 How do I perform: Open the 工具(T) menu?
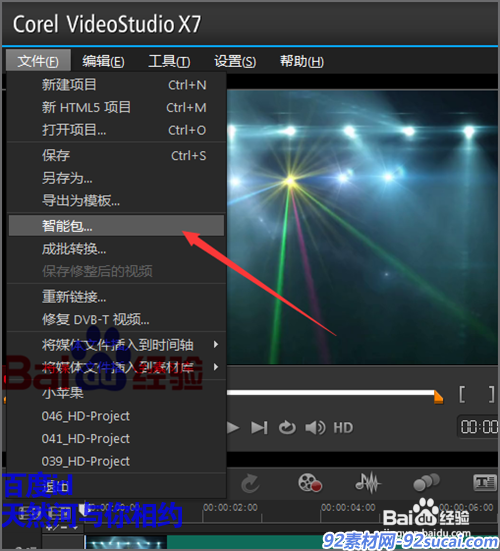pyautogui.click(x=169, y=61)
